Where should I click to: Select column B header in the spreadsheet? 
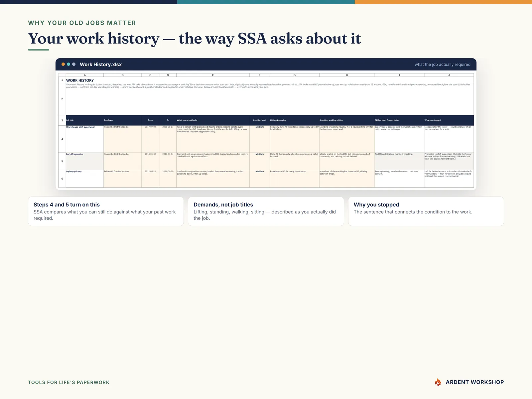pyautogui.click(x=123, y=75)
